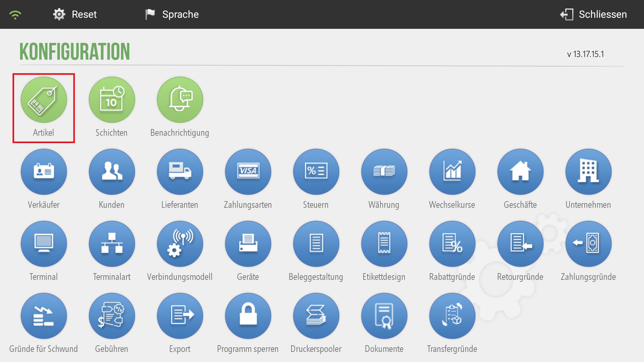Screen dimensions: 644x362
Task: Open the Verbindungsmodell antenna icon
Action: click(x=180, y=244)
